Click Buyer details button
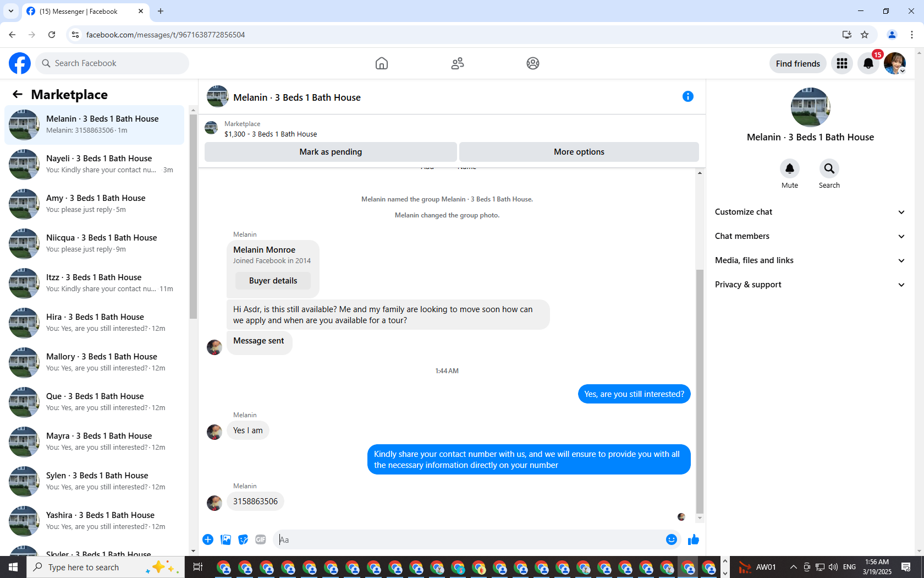 click(x=273, y=281)
